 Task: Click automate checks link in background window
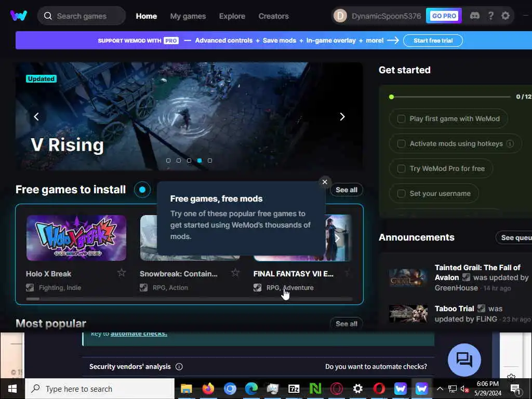coord(139,334)
